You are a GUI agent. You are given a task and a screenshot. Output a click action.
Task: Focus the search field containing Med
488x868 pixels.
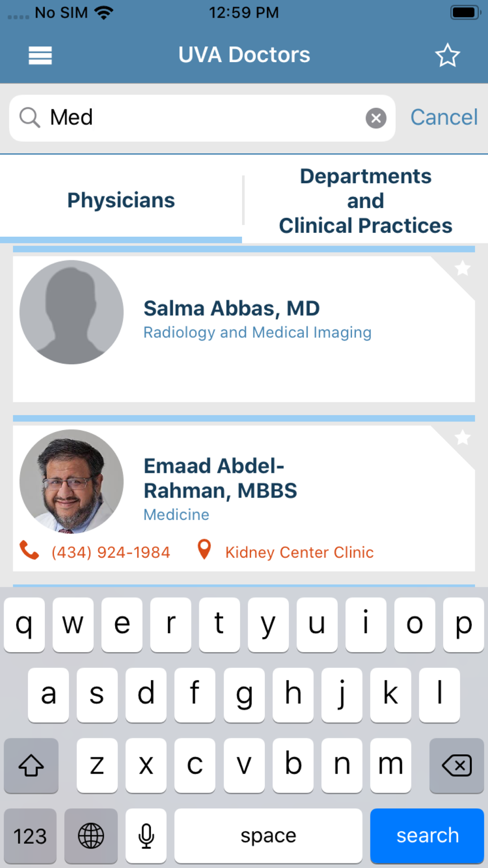pyautogui.click(x=202, y=118)
